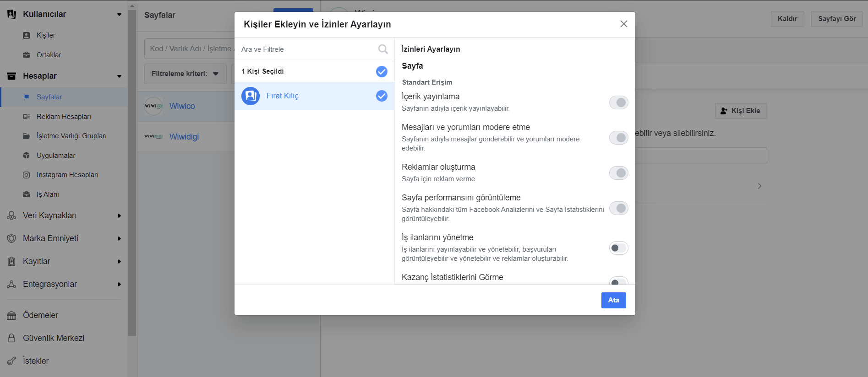Screen dimensions: 868x377
Task: Click the Marka Emniyeti shield icon
Action: coord(12,238)
